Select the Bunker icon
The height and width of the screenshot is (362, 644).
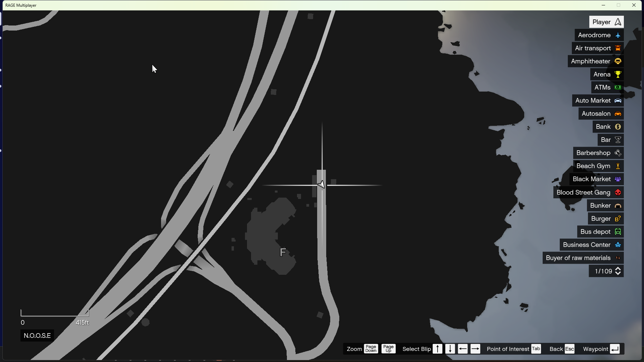[x=618, y=206]
